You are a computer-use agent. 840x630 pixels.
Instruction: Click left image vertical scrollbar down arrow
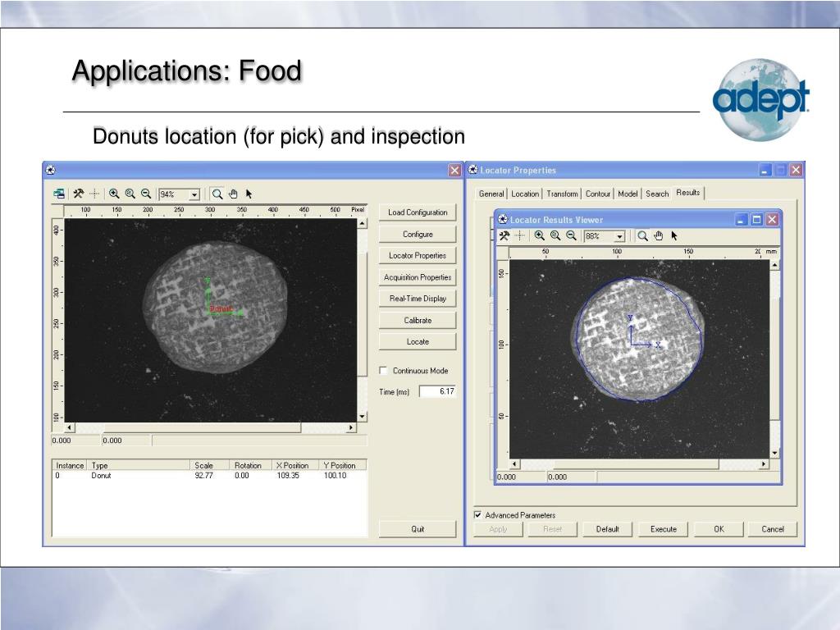[362, 416]
